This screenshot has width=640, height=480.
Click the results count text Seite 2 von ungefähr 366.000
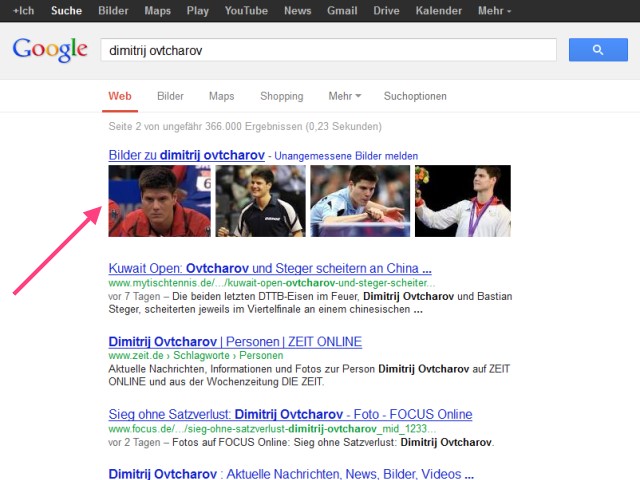coord(245,127)
